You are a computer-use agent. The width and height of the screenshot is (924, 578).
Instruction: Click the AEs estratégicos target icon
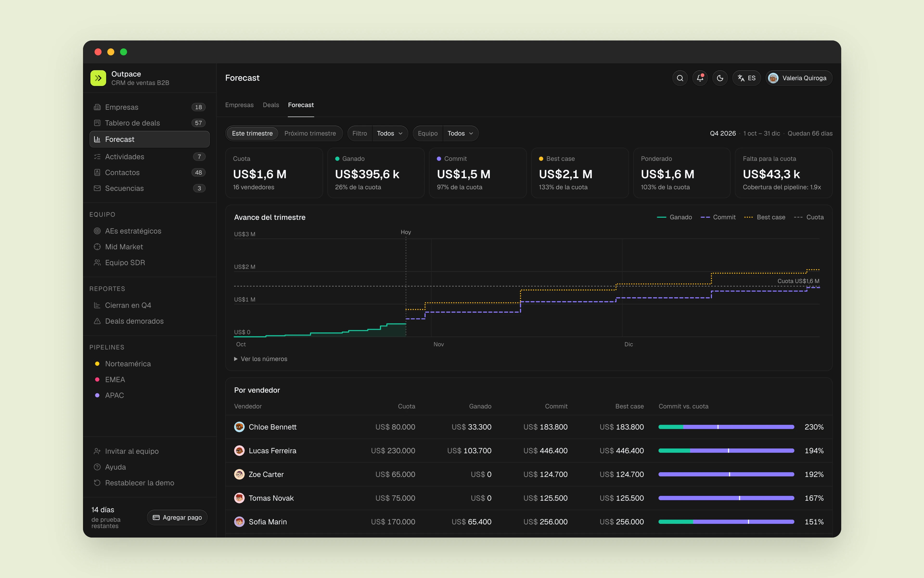(97, 231)
